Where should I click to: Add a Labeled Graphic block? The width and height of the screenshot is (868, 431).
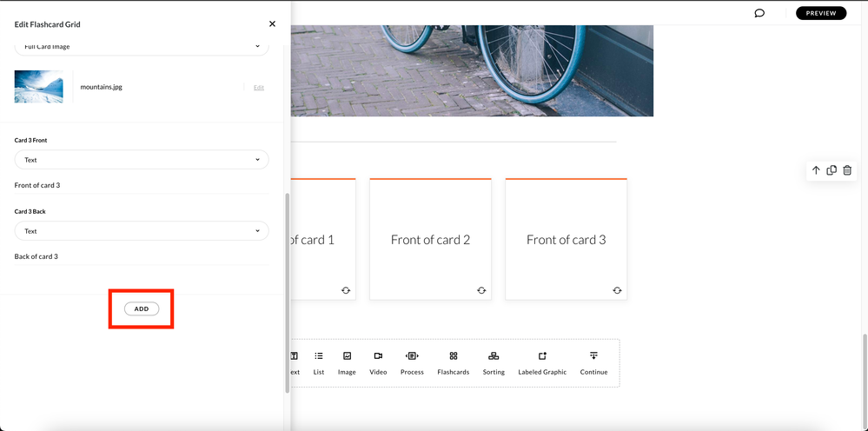point(542,362)
